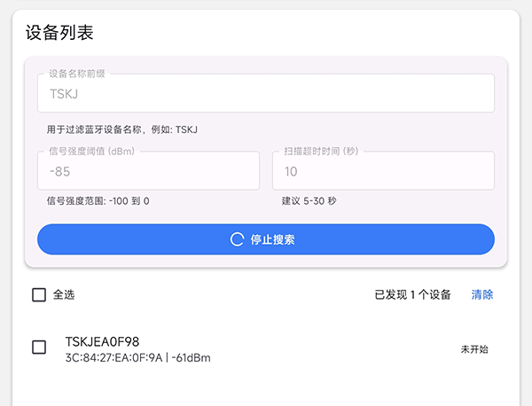Click the 设备列表 page heading
The image size is (532, 406).
pyautogui.click(x=59, y=33)
